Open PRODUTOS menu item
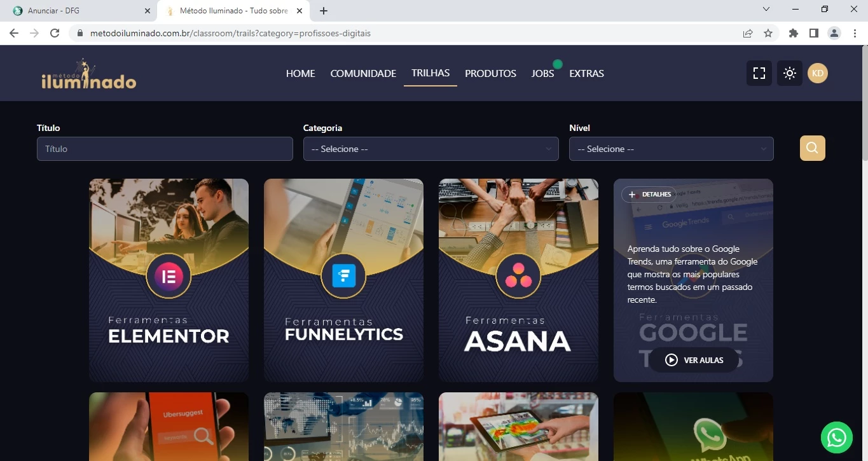Image resolution: width=868 pixels, height=461 pixels. (490, 74)
